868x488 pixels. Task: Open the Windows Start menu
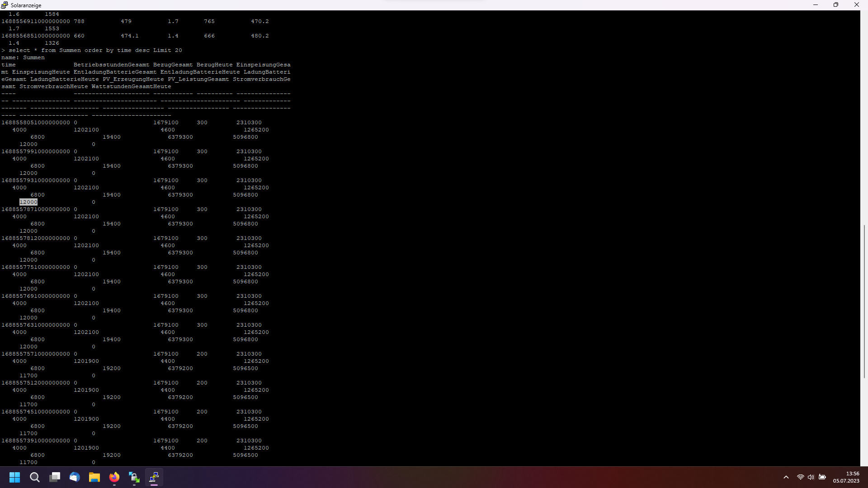(x=15, y=477)
